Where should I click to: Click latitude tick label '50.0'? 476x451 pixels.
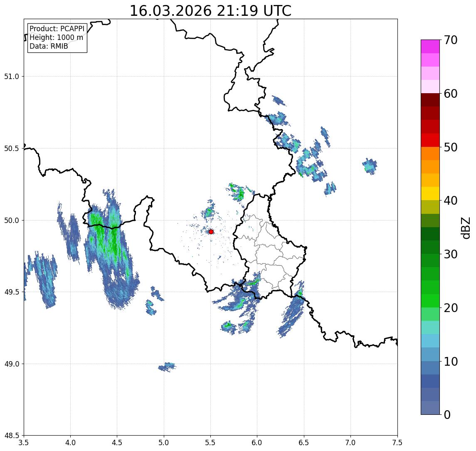pos(11,221)
